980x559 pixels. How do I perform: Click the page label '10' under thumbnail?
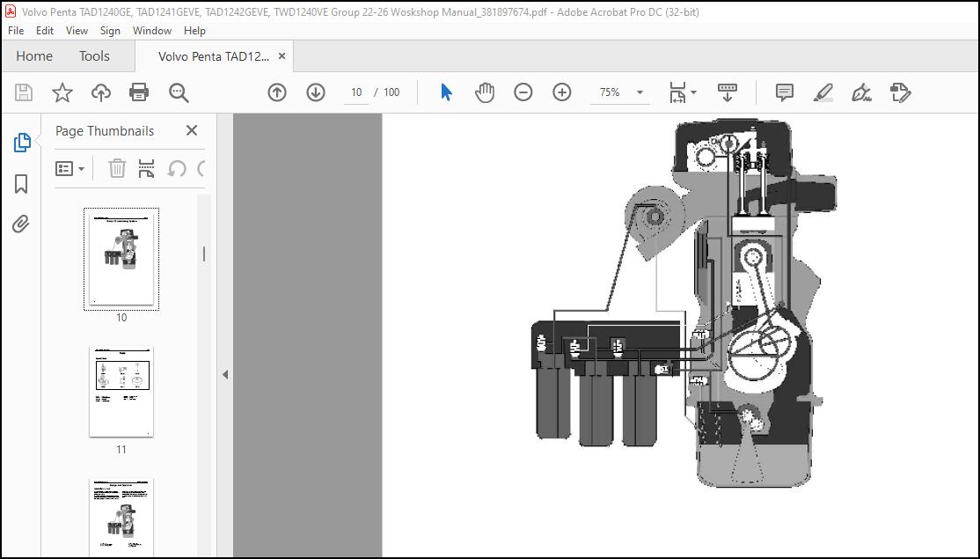(x=121, y=318)
